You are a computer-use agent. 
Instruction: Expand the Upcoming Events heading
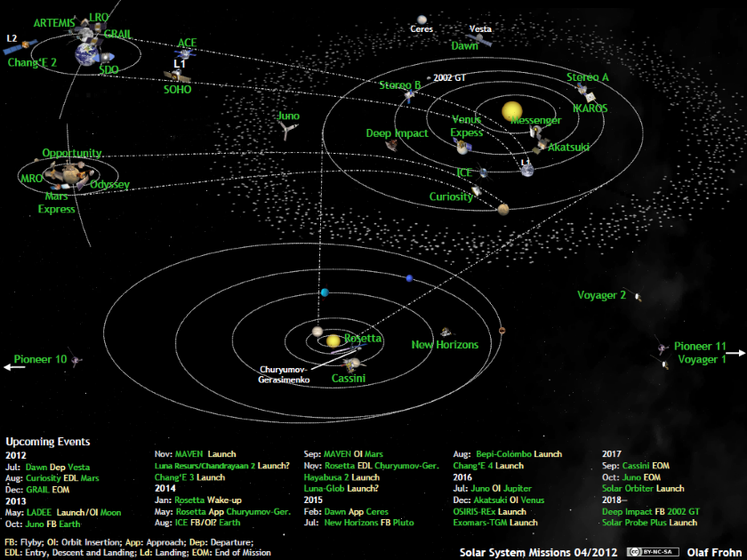tap(47, 441)
